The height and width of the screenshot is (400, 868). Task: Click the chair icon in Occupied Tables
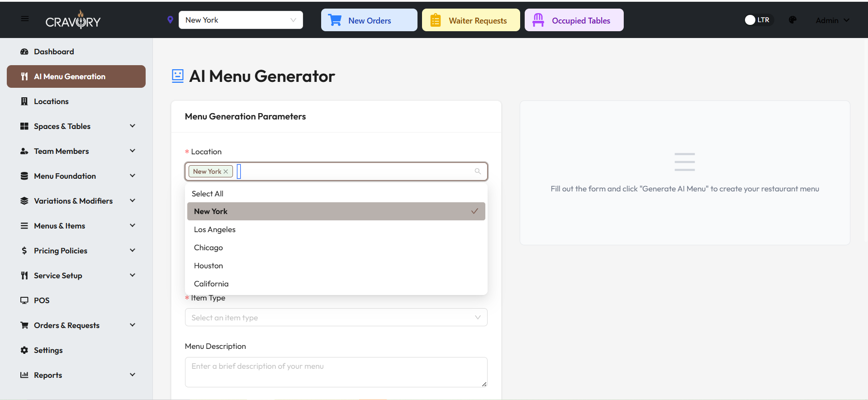538,20
